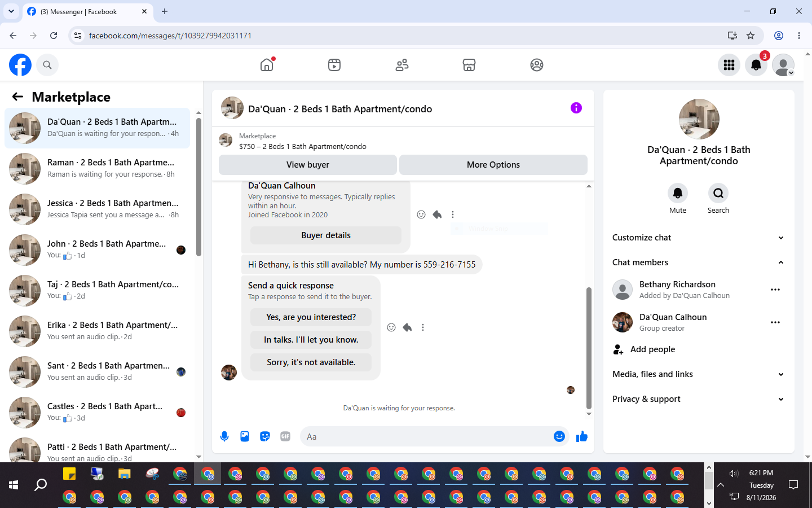Viewport: 812px width, 508px height.
Task: Open the Marketplace listing thumbnail
Action: pos(226,140)
